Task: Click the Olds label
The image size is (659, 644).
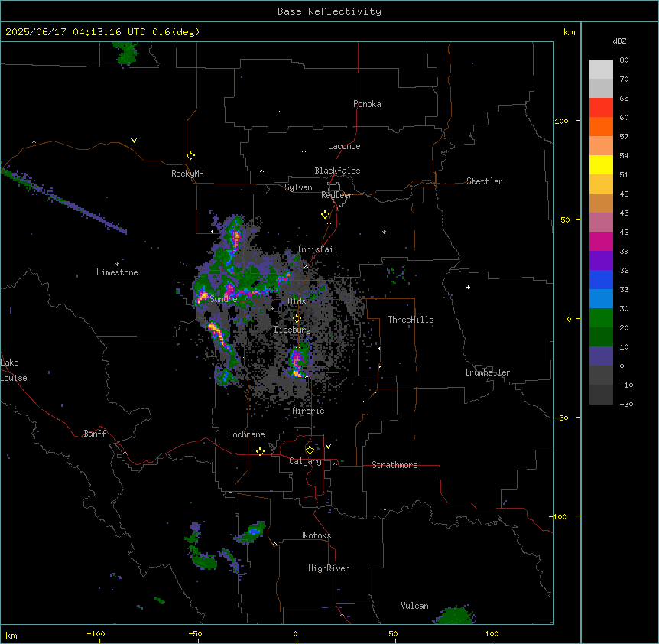Action: [297, 301]
